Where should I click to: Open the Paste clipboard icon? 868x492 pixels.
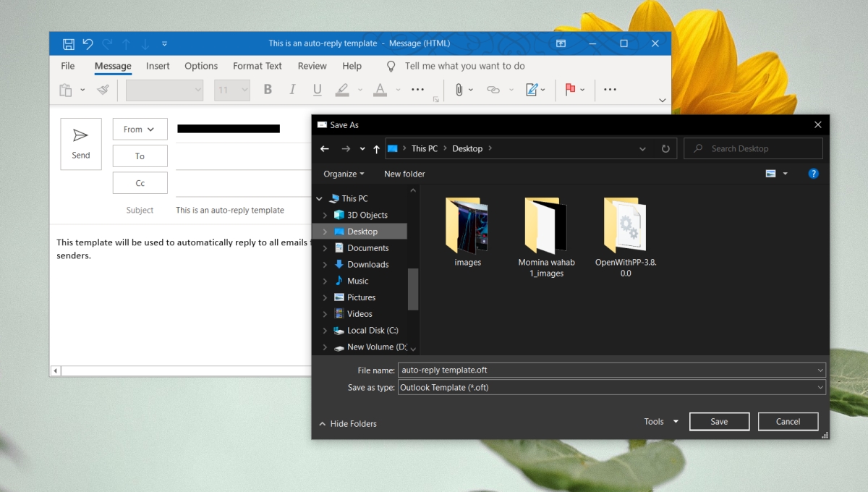click(64, 89)
